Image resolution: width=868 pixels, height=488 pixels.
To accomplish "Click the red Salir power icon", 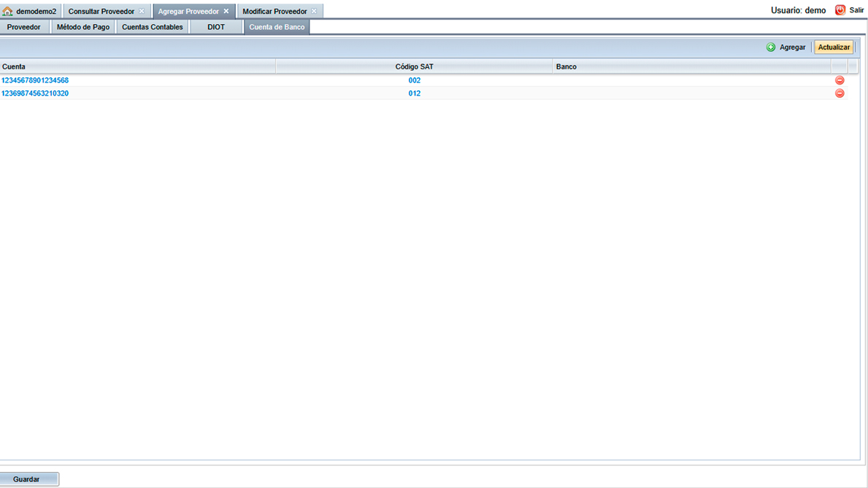I will tap(840, 10).
